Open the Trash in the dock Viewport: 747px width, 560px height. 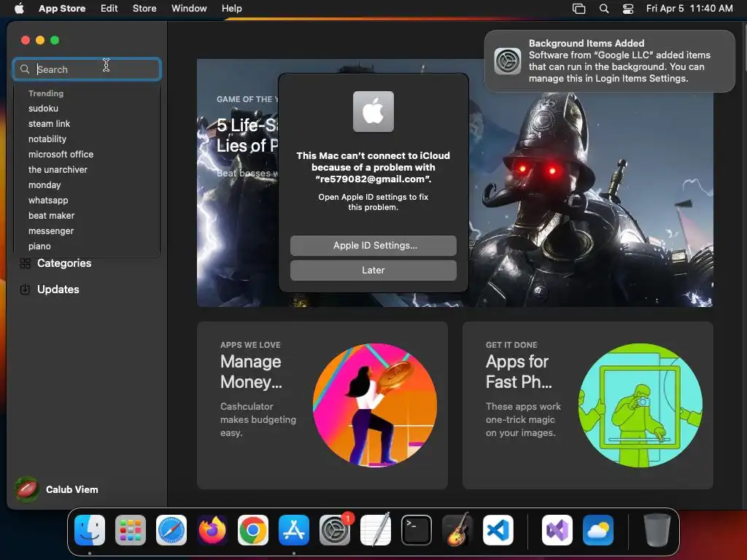tap(657, 530)
